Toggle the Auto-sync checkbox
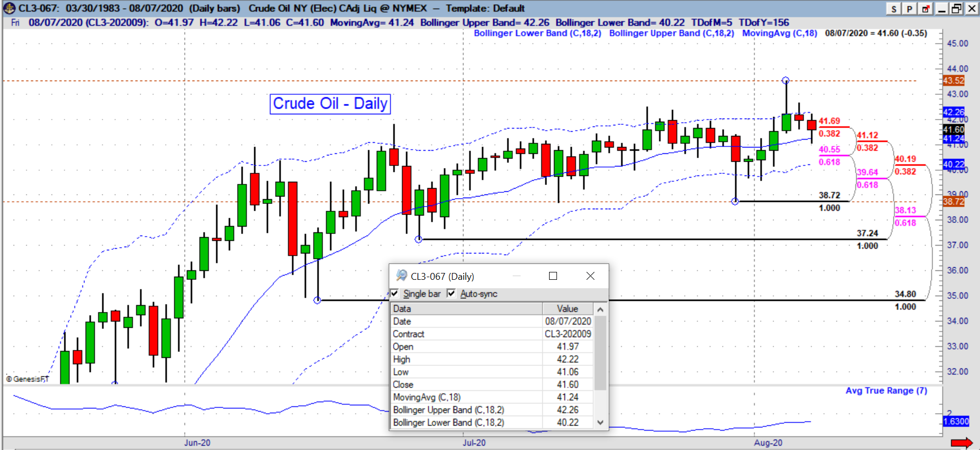 pyautogui.click(x=451, y=294)
